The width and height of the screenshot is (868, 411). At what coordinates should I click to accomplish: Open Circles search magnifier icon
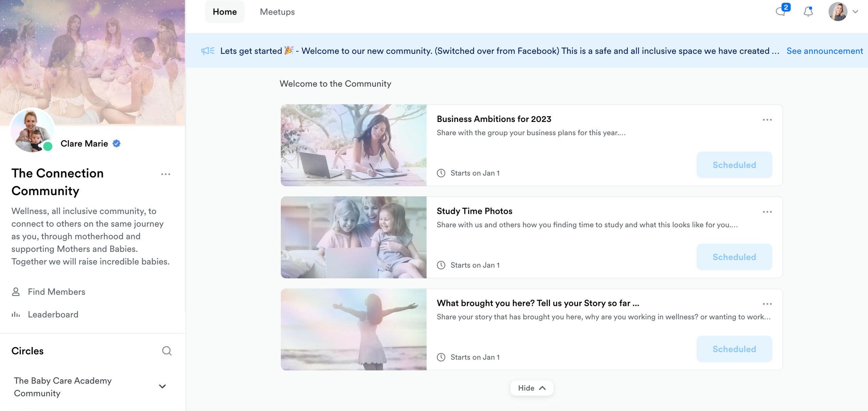click(166, 351)
